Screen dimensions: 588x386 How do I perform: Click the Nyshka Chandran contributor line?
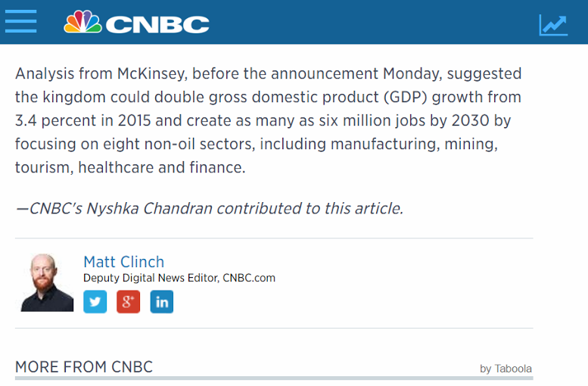coord(210,209)
